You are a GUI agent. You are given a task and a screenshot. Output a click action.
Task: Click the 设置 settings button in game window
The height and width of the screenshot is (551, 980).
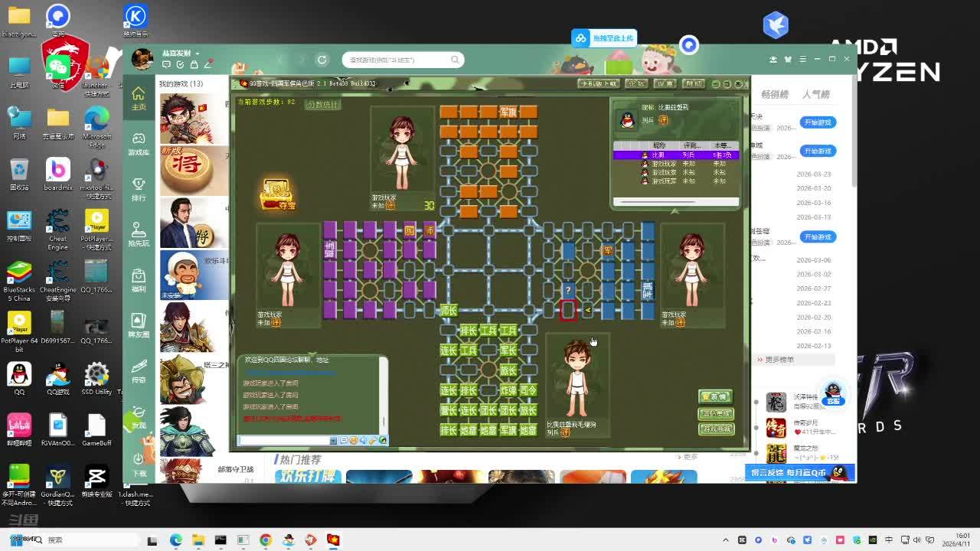(665, 83)
